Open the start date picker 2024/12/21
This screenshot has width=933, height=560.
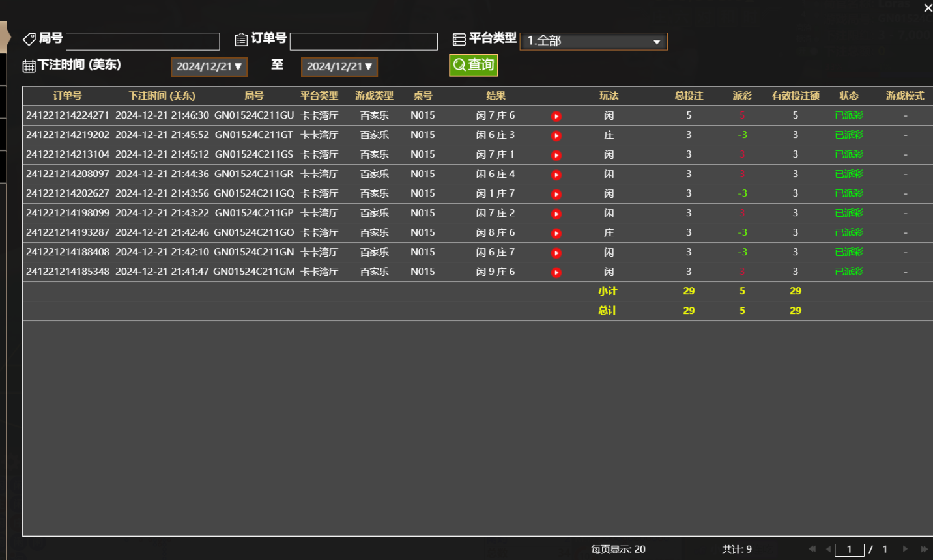click(x=208, y=66)
